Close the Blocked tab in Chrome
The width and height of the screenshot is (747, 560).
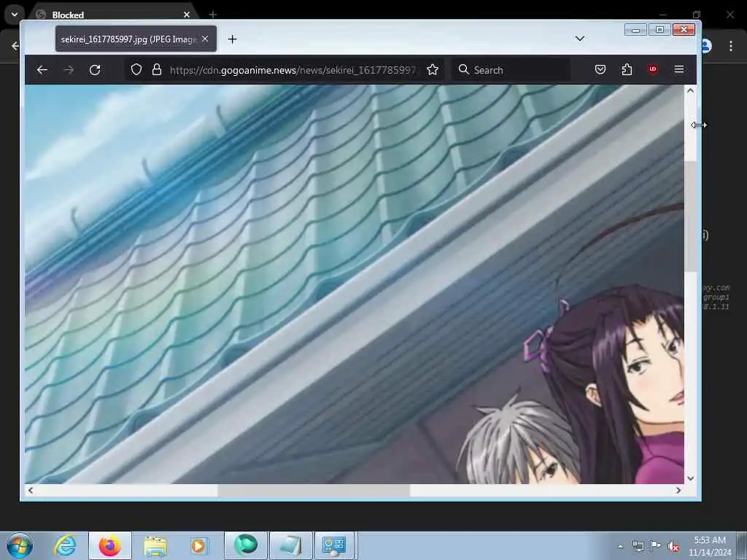tap(187, 15)
